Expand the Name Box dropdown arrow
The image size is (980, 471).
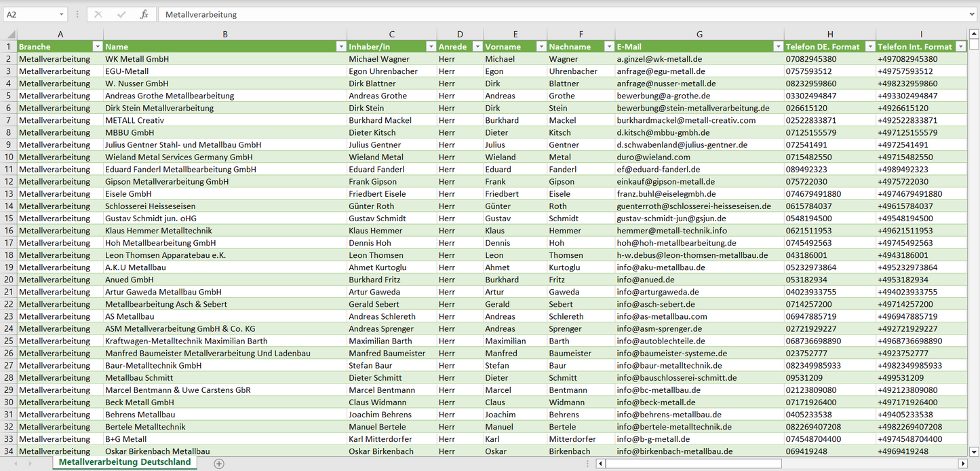(x=62, y=14)
